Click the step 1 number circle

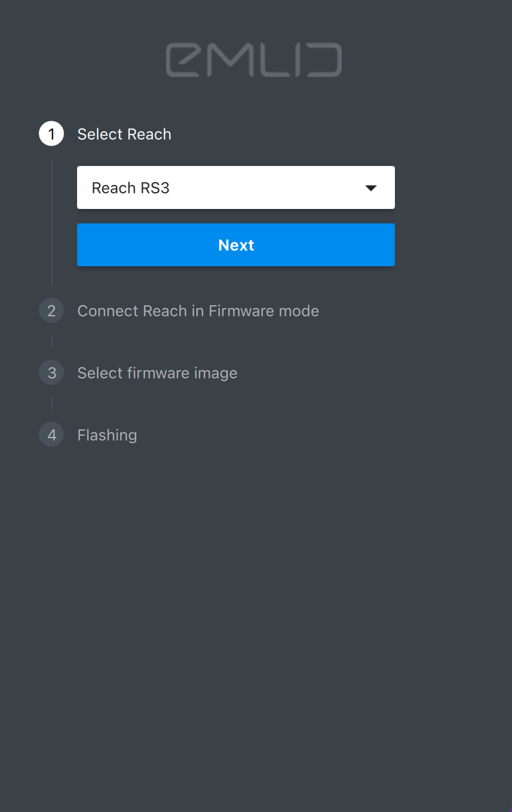(51, 134)
